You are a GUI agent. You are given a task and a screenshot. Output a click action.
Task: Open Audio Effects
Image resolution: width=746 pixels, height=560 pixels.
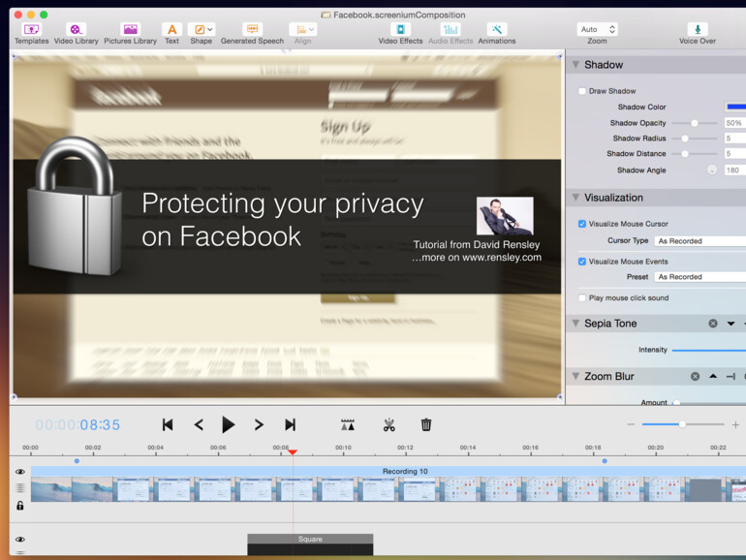pos(451,34)
